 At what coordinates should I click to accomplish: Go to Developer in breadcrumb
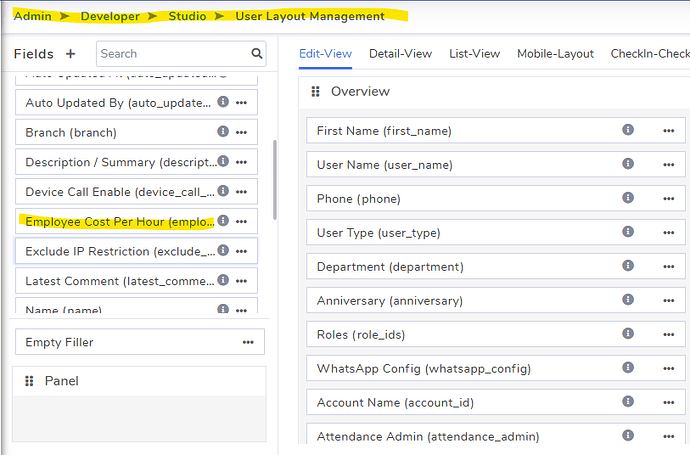[110, 16]
